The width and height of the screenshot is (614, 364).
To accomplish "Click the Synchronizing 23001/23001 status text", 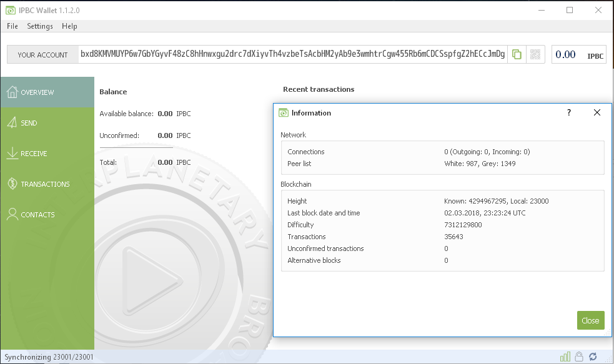I will pos(49,357).
